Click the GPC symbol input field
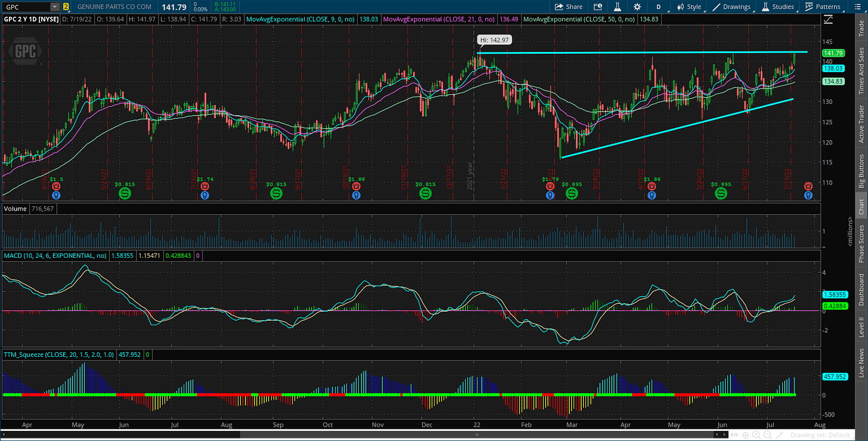 (x=26, y=7)
